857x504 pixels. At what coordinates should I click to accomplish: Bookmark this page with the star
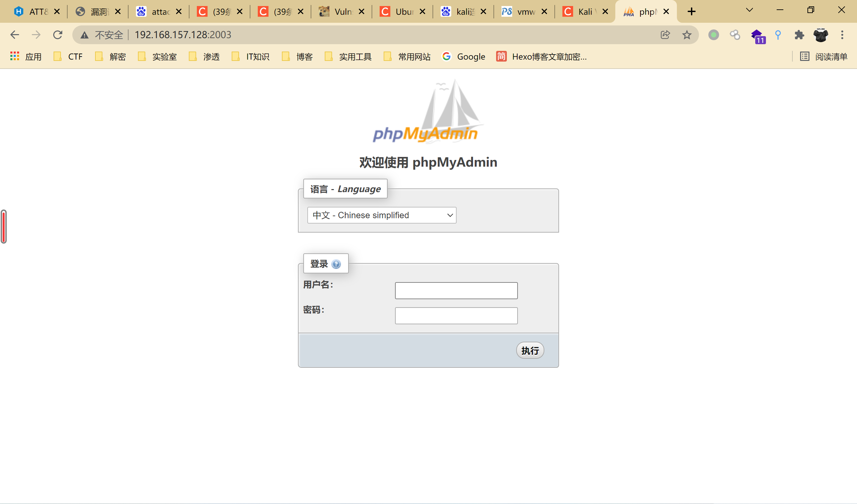tap(687, 35)
